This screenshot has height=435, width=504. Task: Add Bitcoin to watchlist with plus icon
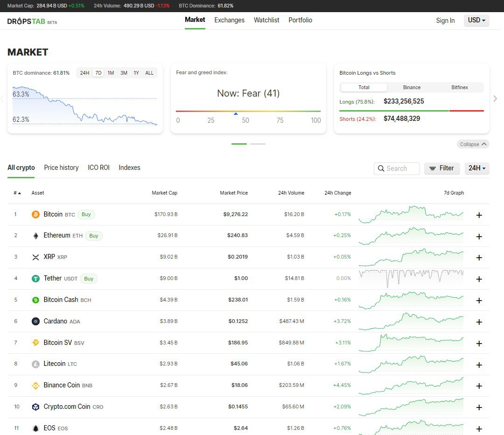[479, 215]
